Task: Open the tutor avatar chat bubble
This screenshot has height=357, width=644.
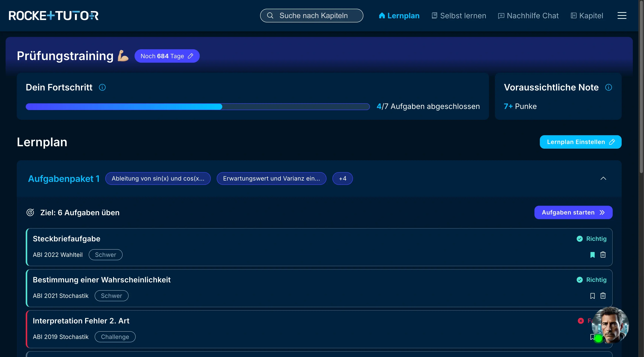Action: [610, 325]
